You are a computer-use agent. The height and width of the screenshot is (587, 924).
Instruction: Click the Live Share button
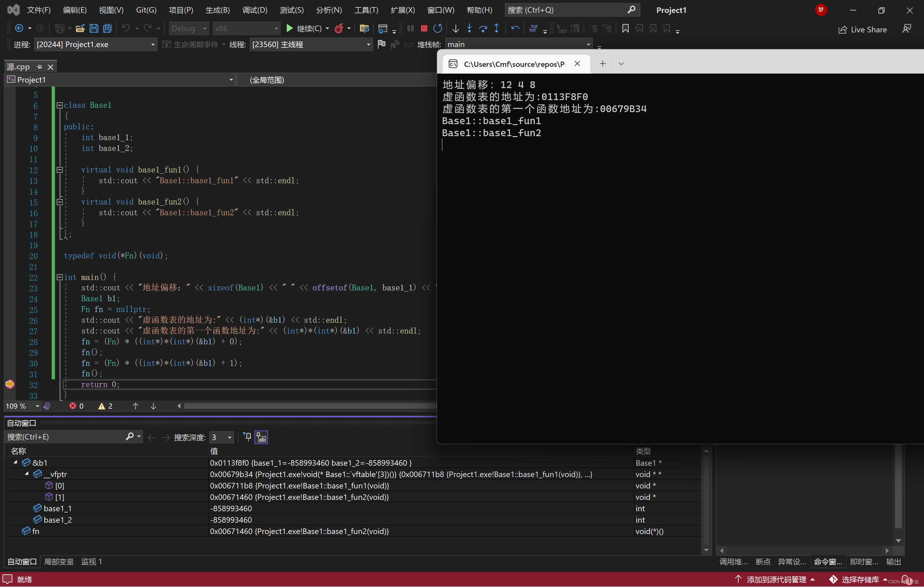tap(863, 30)
